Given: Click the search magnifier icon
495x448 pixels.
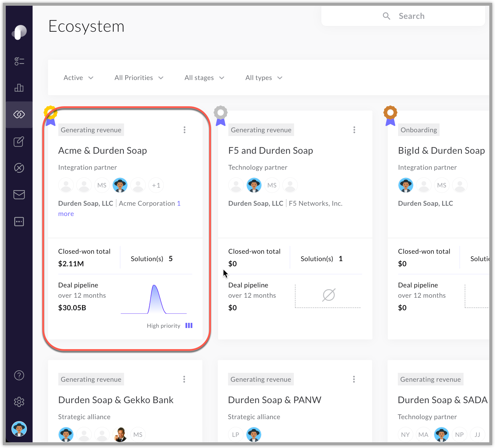Looking at the screenshot, I should tap(386, 16).
